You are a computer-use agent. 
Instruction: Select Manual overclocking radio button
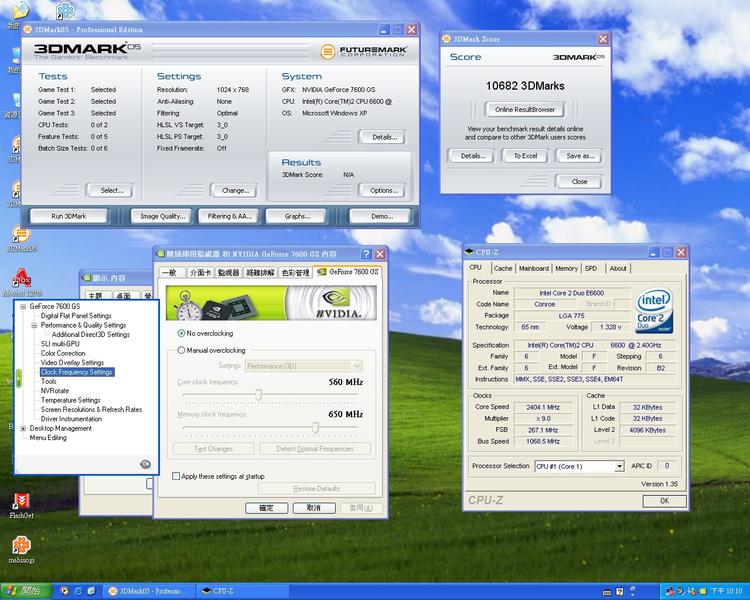[181, 350]
